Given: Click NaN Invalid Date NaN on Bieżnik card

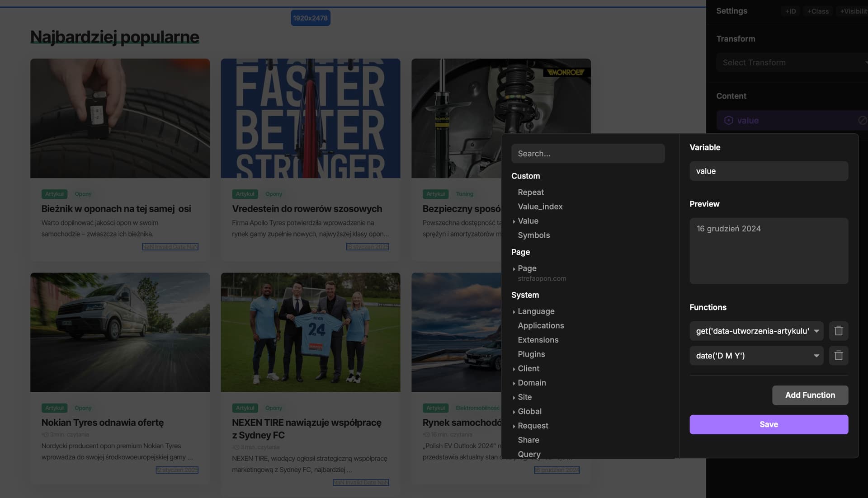Looking at the screenshot, I should 170,247.
